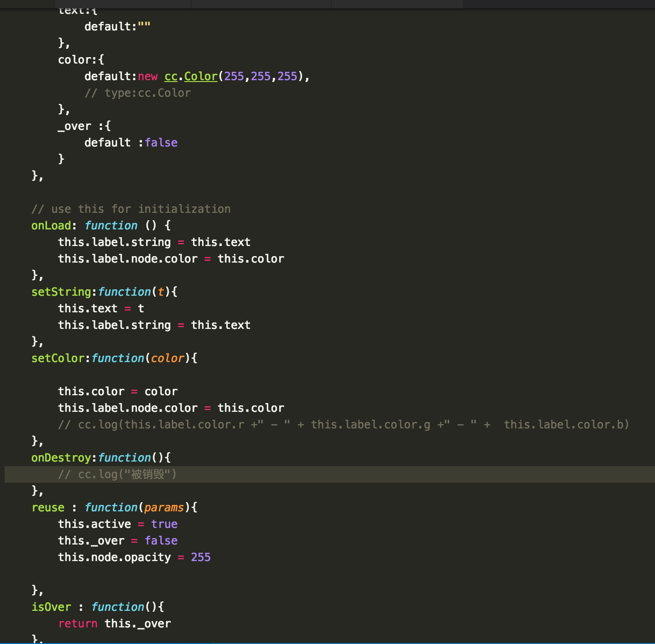Click the purple 'false' in 'default :false'
This screenshot has width=655, height=644.
pos(161,143)
